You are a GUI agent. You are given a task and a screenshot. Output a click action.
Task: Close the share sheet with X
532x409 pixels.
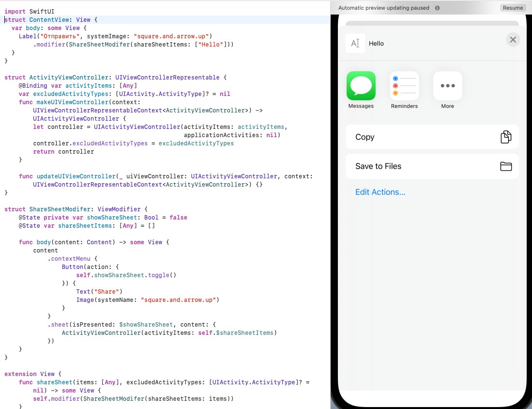(x=513, y=40)
